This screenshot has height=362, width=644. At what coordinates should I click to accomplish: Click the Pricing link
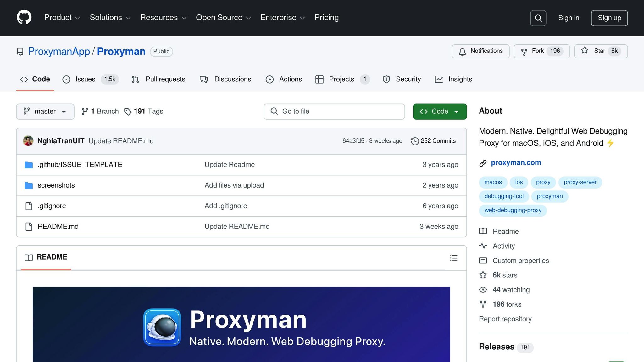click(x=326, y=18)
